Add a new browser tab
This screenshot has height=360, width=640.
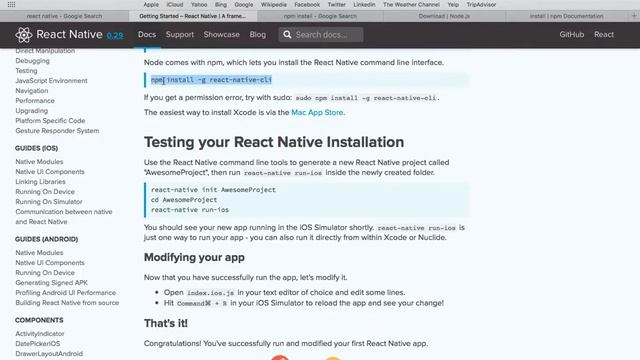coord(634,16)
